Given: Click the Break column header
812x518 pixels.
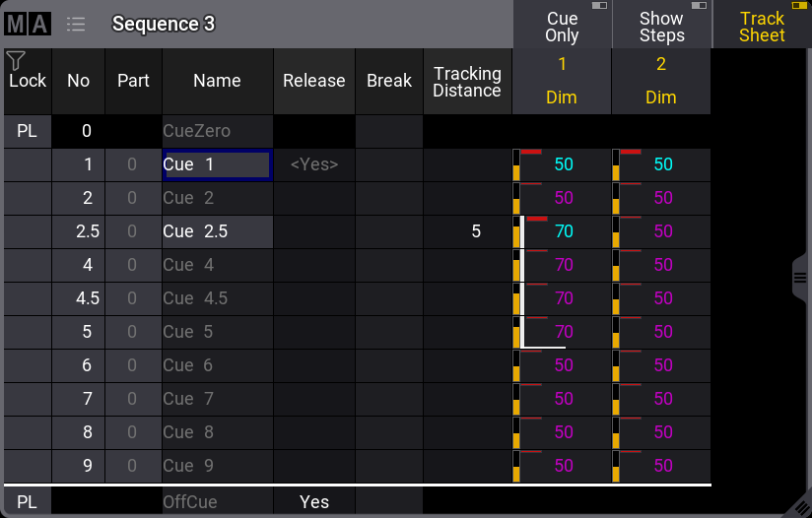Looking at the screenshot, I should (388, 82).
